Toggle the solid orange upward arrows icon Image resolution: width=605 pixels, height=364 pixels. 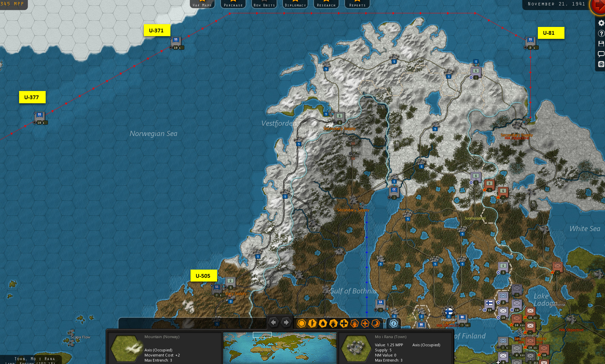pyautogui.click(x=333, y=323)
